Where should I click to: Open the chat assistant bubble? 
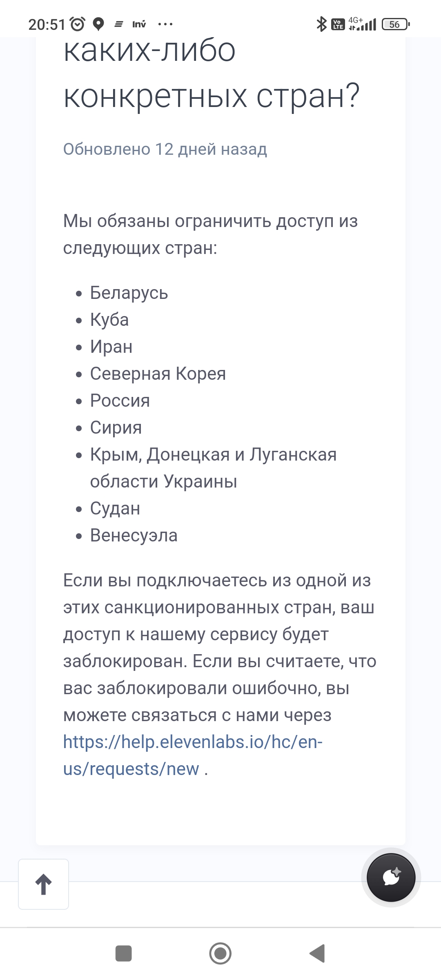click(391, 877)
